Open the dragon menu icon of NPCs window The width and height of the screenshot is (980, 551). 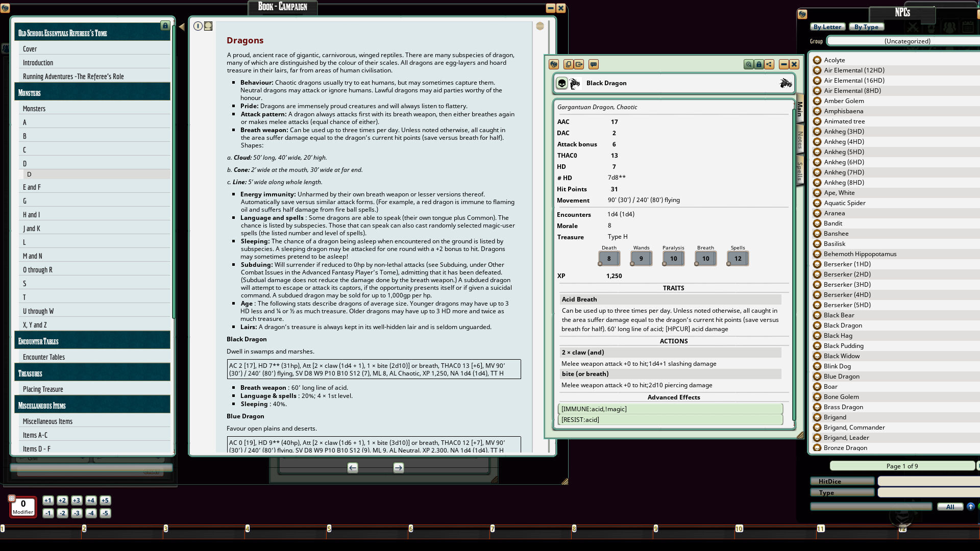point(802,14)
